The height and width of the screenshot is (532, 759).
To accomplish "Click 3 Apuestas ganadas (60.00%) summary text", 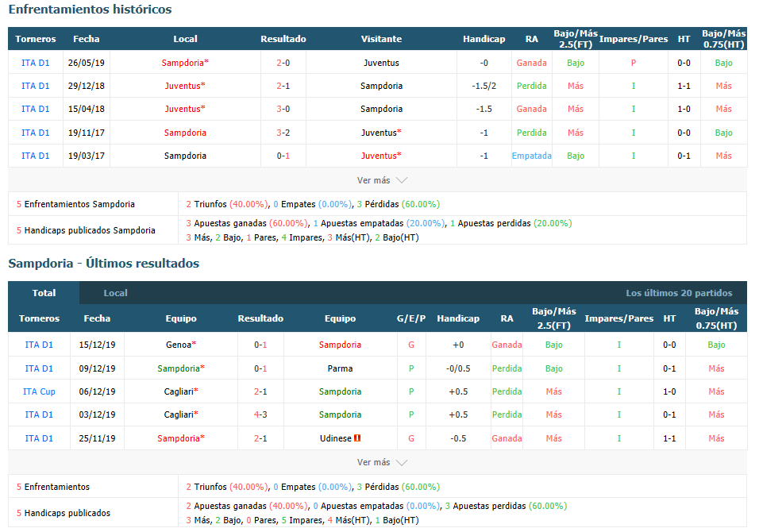I will coord(246,223).
